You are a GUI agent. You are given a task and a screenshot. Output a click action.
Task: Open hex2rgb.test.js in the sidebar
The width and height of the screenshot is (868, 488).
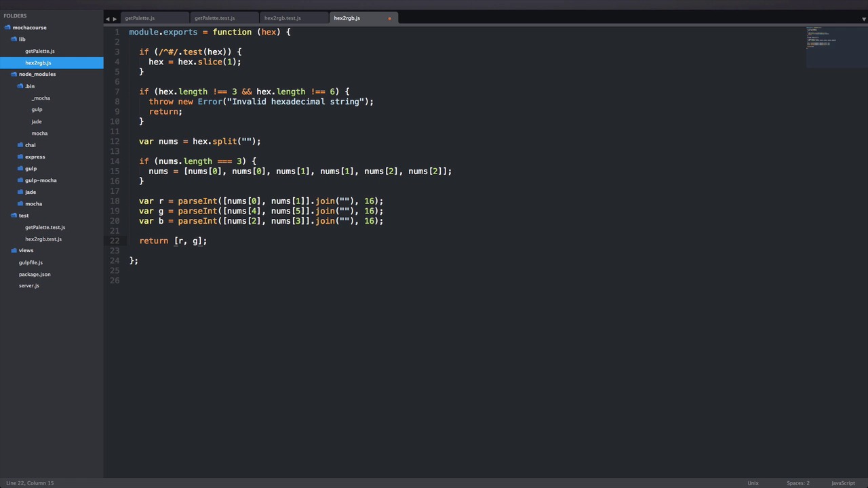click(43, 239)
